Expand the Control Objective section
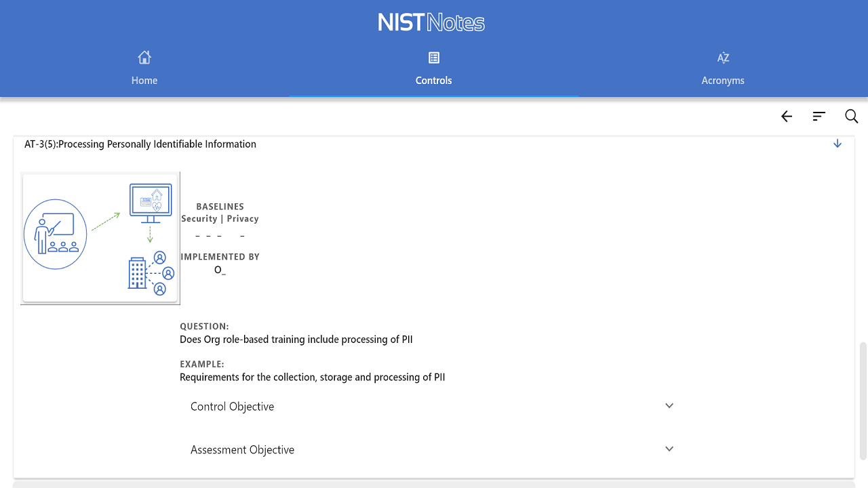Image resolution: width=868 pixels, height=488 pixels. click(x=433, y=407)
